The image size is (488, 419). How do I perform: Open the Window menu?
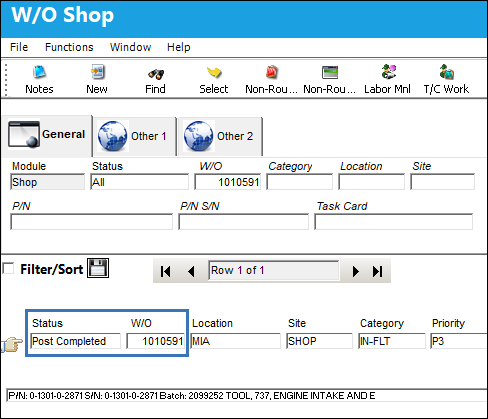130,47
